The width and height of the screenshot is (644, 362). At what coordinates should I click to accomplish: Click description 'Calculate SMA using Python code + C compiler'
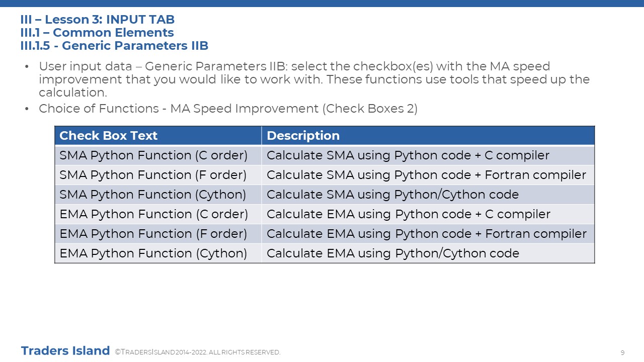point(408,155)
